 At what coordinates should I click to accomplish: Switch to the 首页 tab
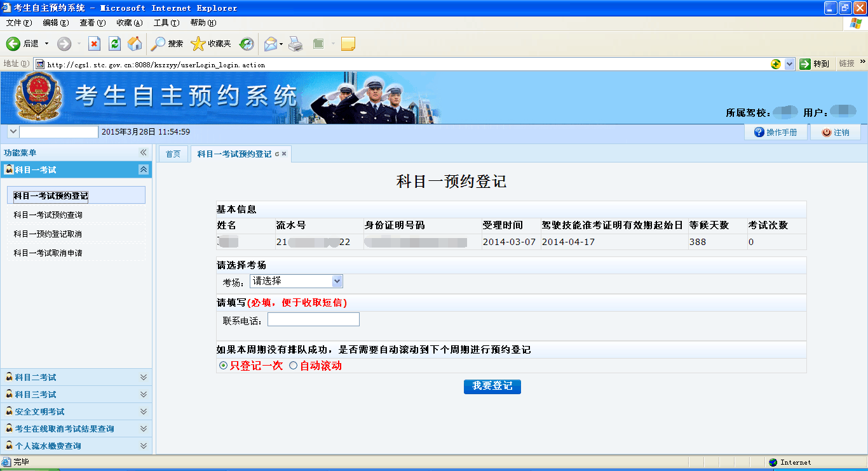pos(173,154)
